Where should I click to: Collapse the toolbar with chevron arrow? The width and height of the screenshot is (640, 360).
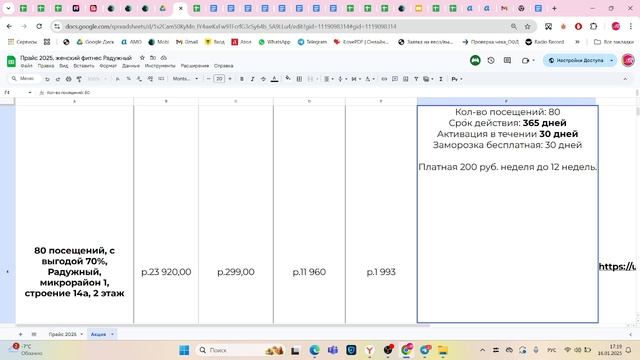[x=625, y=79]
